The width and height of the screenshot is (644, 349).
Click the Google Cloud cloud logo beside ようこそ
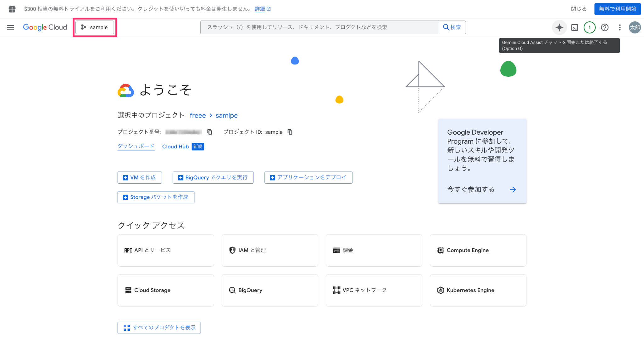pos(126,91)
